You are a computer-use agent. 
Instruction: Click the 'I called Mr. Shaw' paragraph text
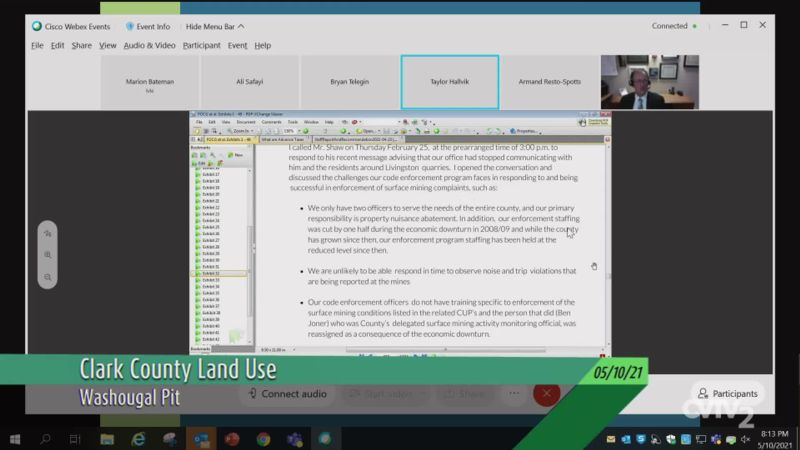click(433, 167)
